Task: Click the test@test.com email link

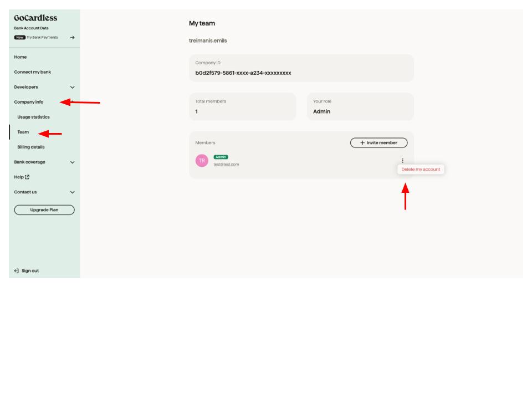Action: (226, 164)
